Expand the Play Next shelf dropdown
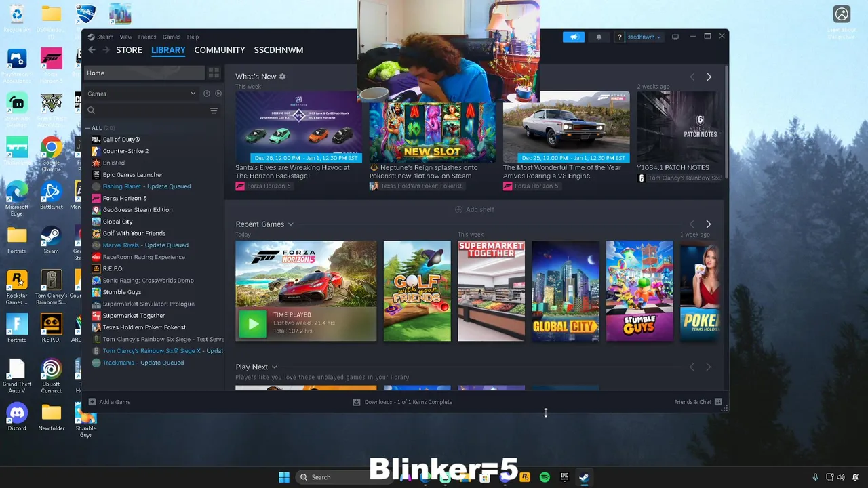 click(274, 367)
